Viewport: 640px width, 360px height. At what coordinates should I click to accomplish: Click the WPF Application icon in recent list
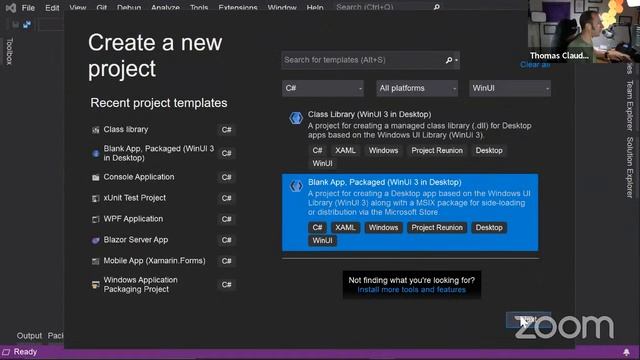tap(96, 219)
